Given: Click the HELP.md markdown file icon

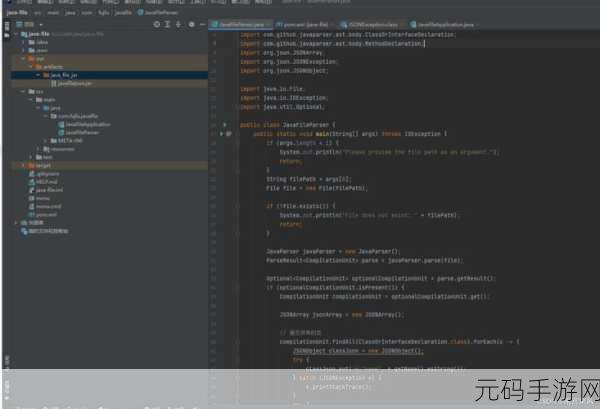Looking at the screenshot, I should click(x=32, y=182).
